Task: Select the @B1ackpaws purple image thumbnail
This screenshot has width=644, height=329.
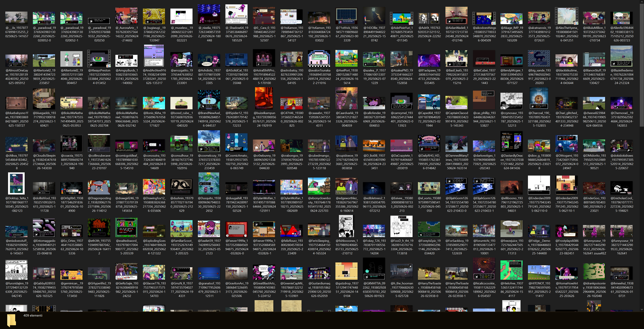Action: 429,61
